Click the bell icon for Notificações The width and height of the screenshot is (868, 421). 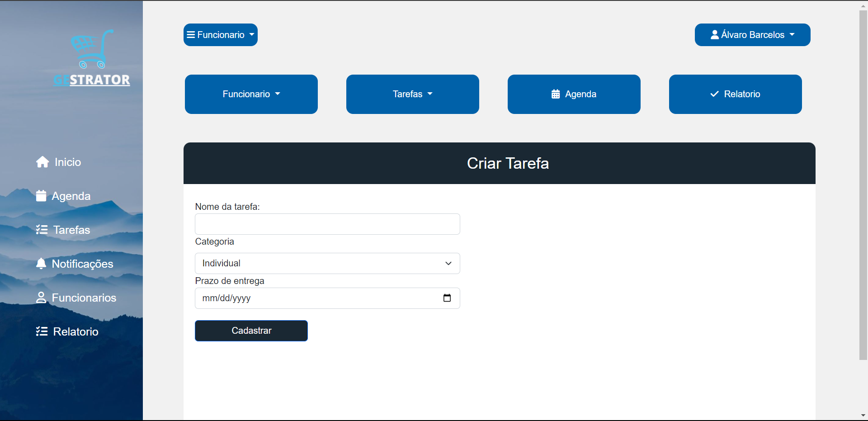click(x=41, y=264)
